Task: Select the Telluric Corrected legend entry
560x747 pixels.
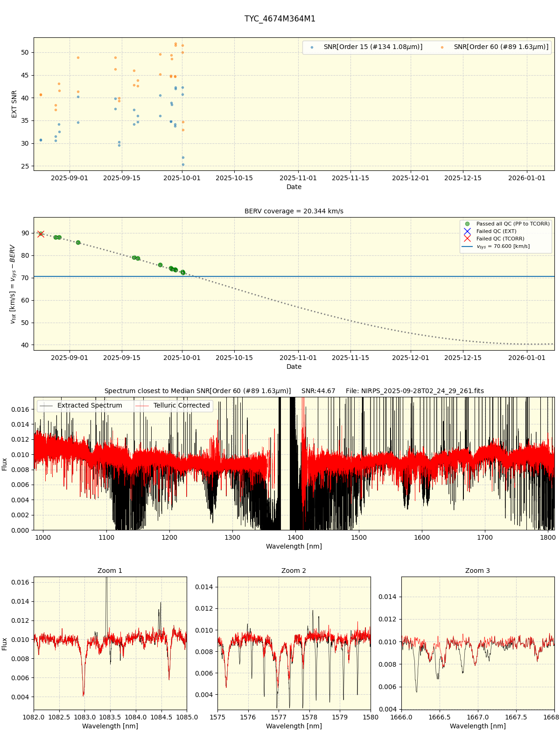Action: click(181, 406)
